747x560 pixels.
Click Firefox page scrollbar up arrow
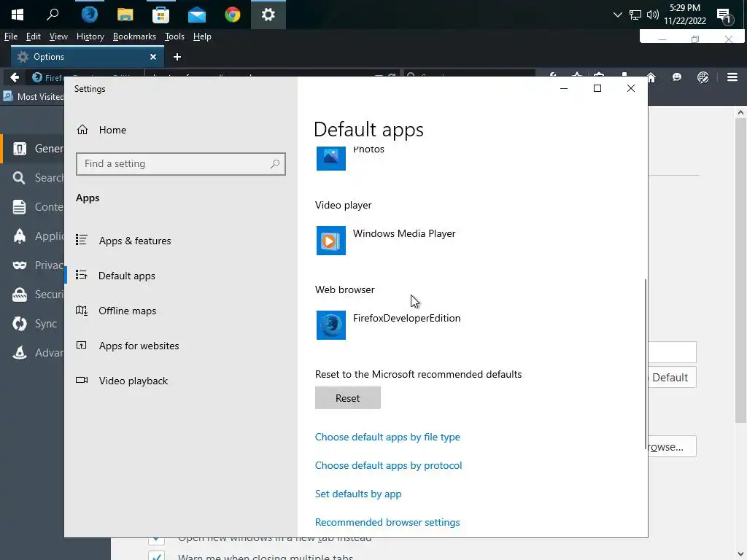click(x=740, y=113)
